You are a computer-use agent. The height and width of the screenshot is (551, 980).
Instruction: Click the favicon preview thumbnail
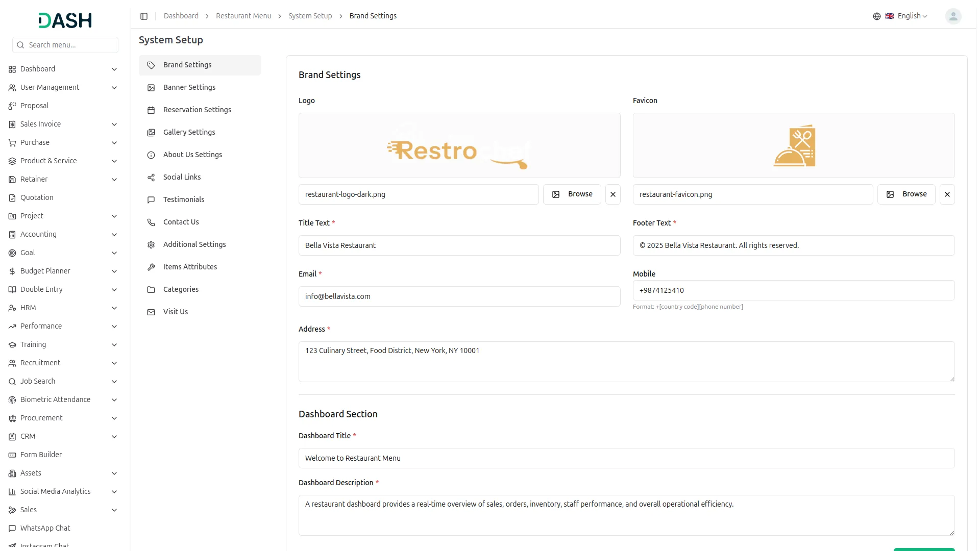click(794, 146)
